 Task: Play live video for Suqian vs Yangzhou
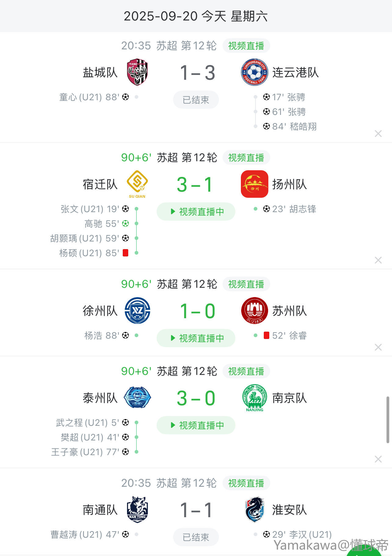coord(196,212)
